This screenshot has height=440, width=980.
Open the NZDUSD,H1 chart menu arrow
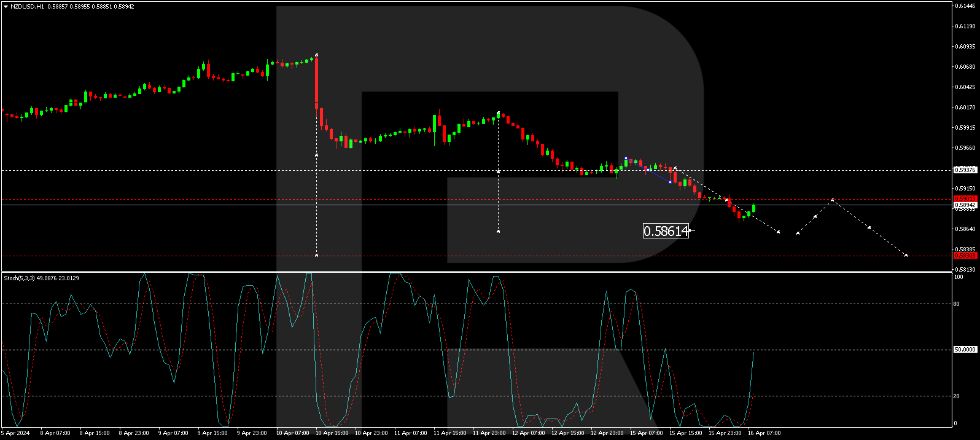pyautogui.click(x=6, y=7)
